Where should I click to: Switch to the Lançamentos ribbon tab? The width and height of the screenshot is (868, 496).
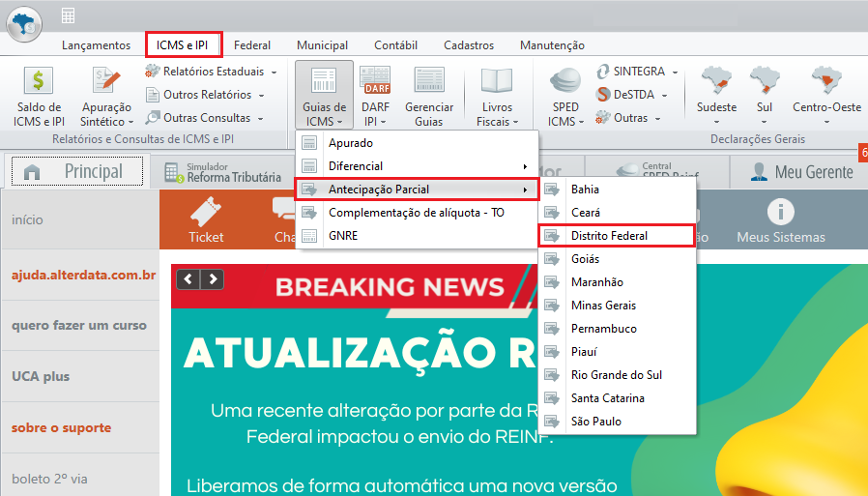(97, 45)
